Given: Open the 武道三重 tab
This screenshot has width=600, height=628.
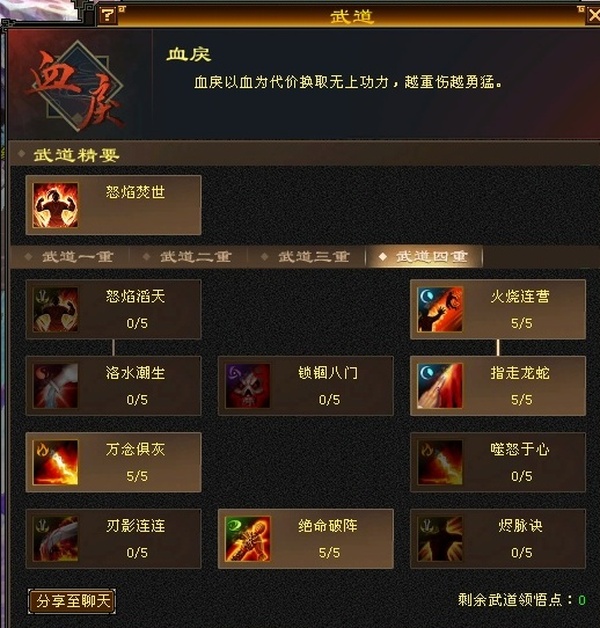Looking at the screenshot, I should pyautogui.click(x=306, y=256).
